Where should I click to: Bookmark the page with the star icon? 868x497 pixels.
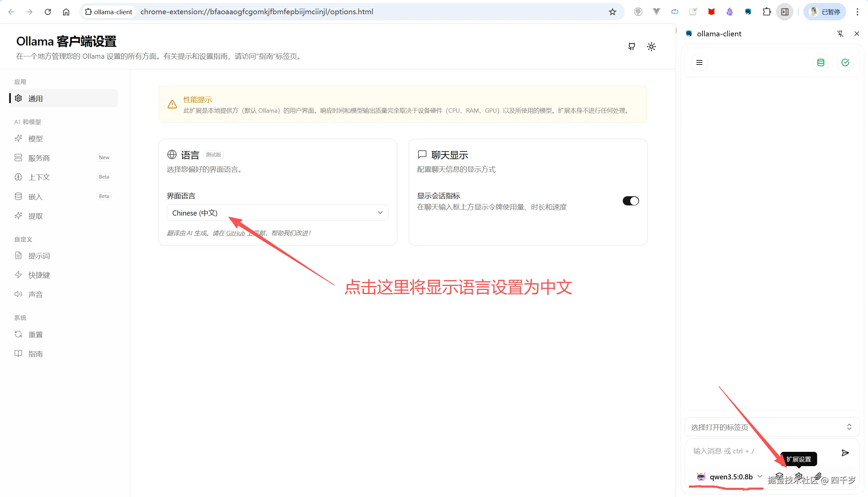coord(612,11)
